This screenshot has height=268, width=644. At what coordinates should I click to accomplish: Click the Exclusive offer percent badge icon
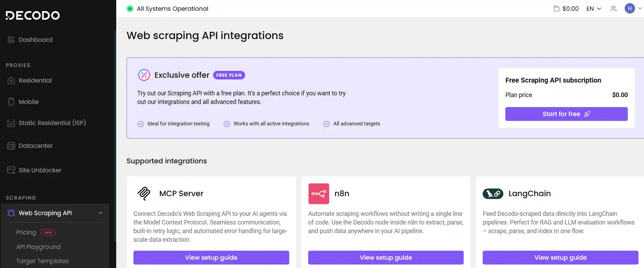(144, 75)
